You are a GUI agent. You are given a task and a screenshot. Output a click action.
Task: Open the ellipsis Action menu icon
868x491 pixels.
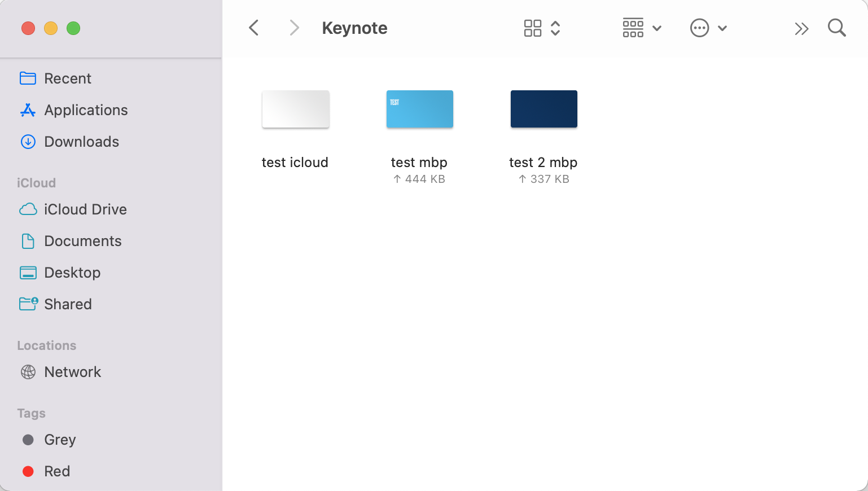pos(699,28)
